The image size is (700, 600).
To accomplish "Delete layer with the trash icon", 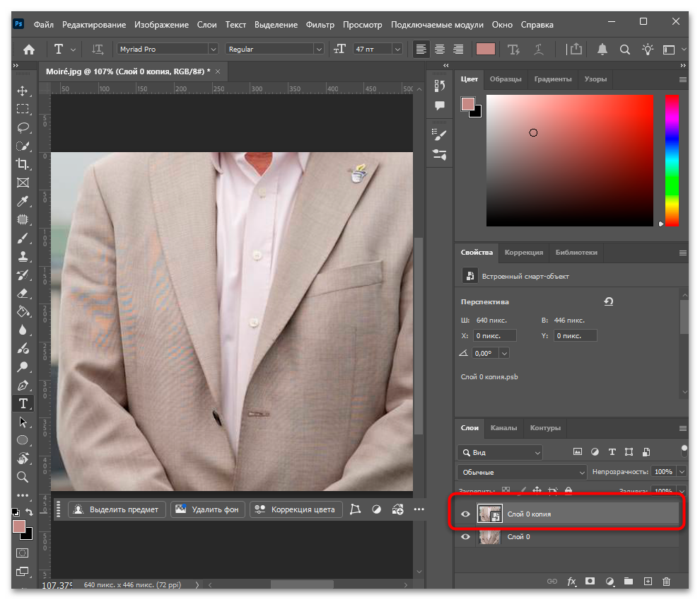I will 667,581.
